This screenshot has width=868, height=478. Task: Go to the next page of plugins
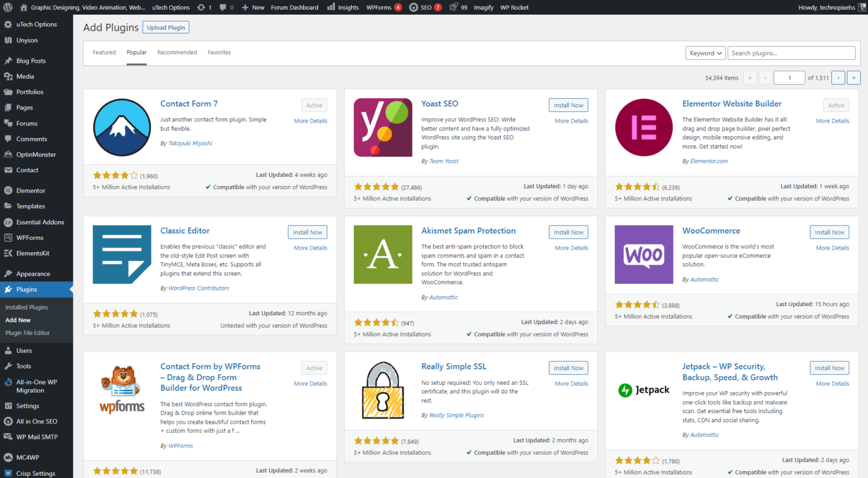point(837,77)
